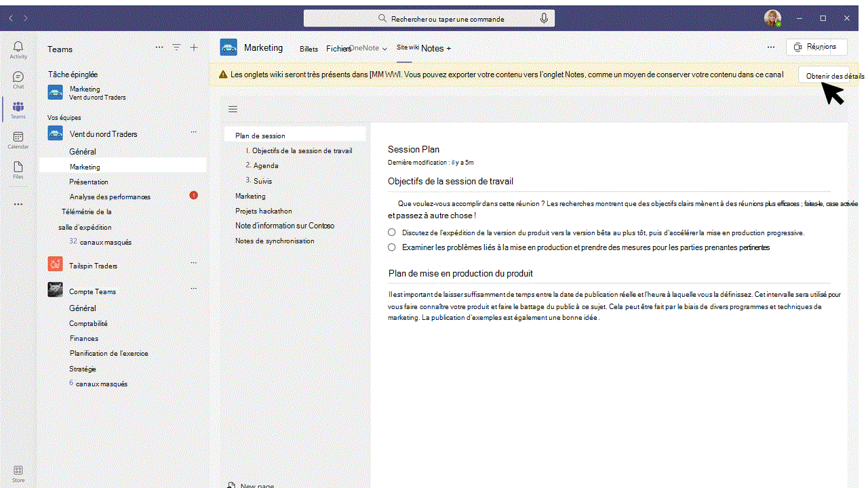This screenshot has height=488, width=868.
Task: Select the Teams icon in sidebar
Action: click(x=18, y=110)
